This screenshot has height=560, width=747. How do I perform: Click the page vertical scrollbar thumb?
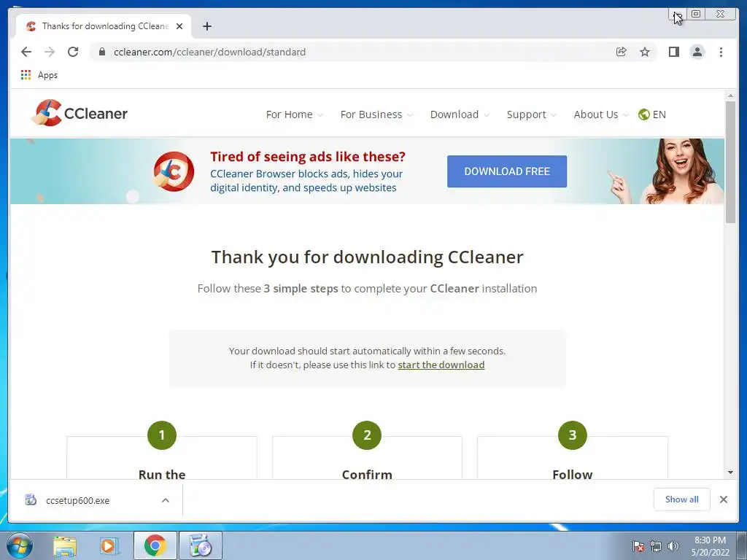(730, 162)
